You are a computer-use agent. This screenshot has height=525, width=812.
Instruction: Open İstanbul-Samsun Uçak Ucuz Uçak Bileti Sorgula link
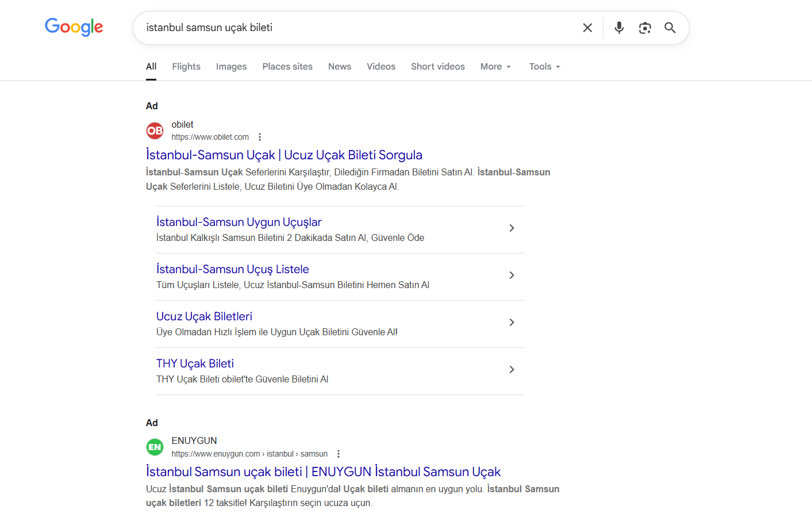(284, 155)
